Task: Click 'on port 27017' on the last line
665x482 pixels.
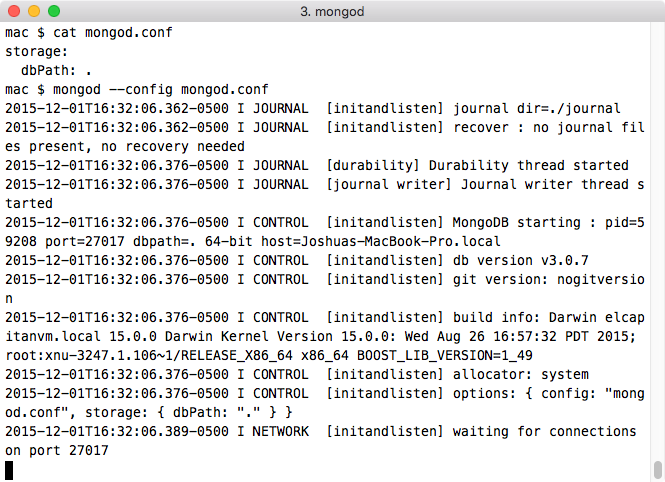Action: pyautogui.click(x=57, y=450)
